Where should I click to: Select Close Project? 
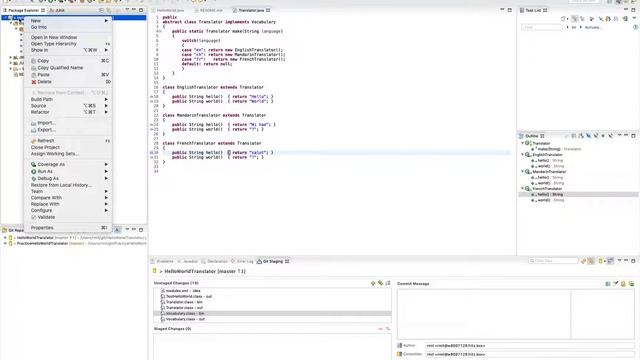click(x=68, y=147)
